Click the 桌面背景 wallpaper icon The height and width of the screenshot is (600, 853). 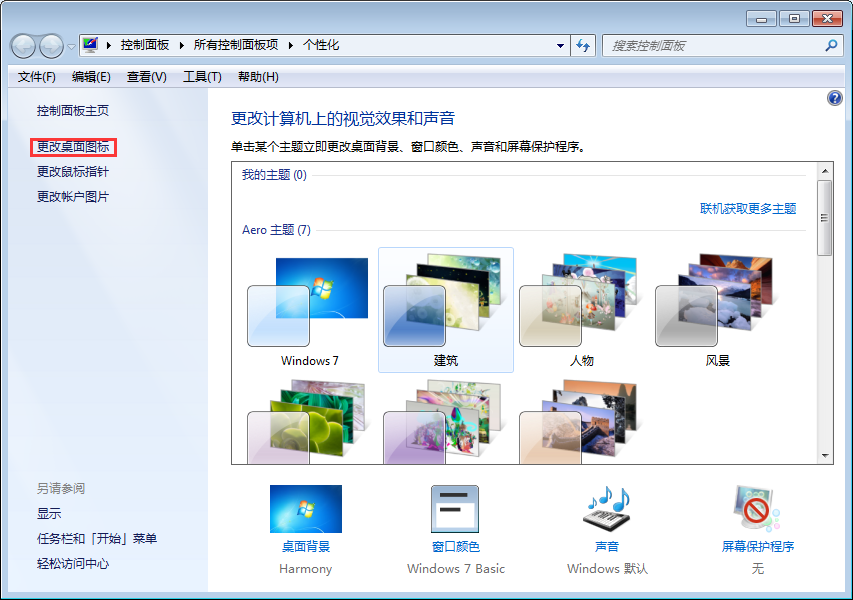306,509
